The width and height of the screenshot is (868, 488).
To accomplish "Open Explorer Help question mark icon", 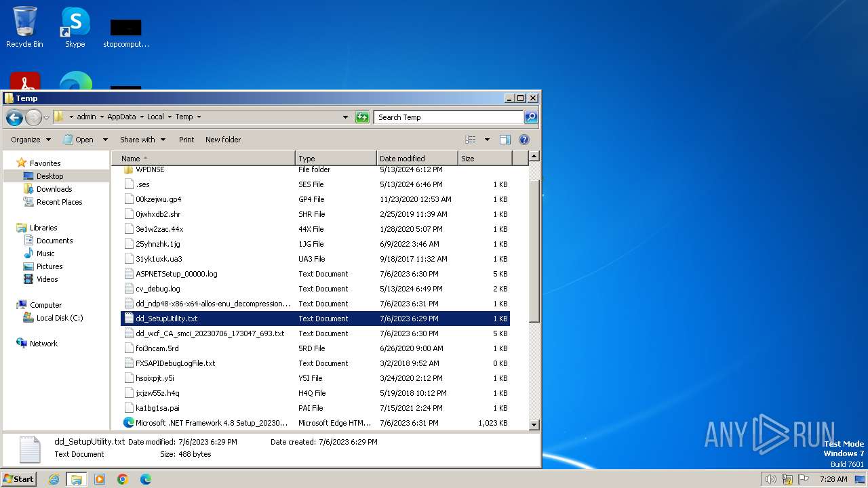I will point(524,140).
